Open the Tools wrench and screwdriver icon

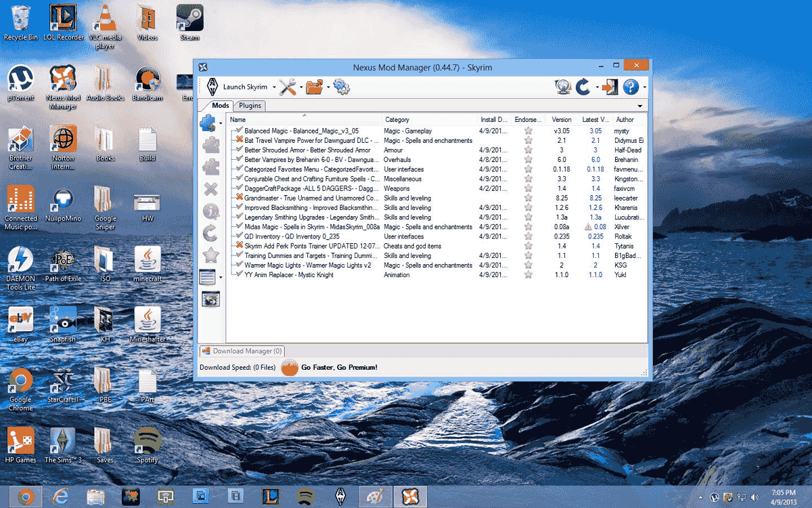[288, 87]
